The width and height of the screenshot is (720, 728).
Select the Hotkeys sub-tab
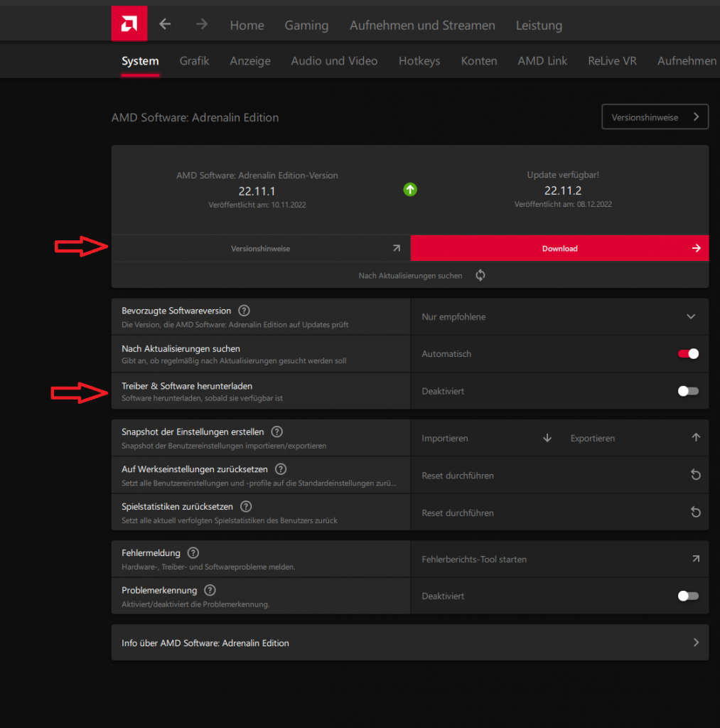419,61
